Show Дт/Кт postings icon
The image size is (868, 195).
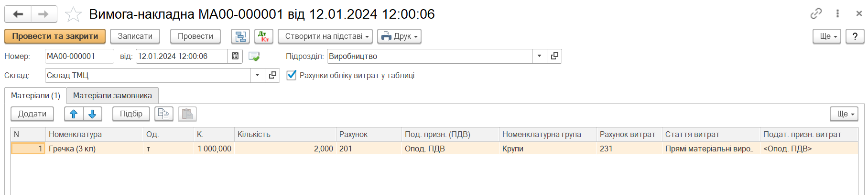click(x=264, y=36)
